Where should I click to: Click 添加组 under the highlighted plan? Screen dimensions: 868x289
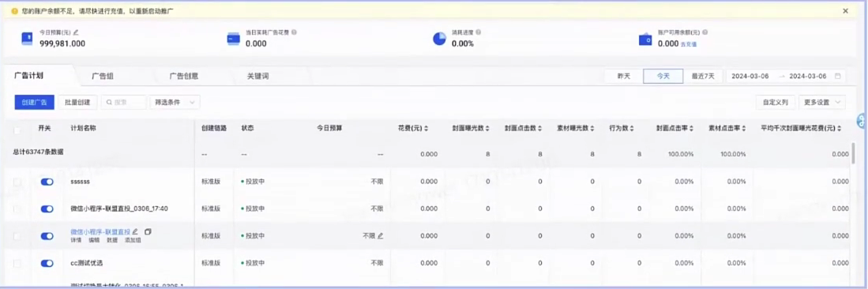click(x=133, y=240)
